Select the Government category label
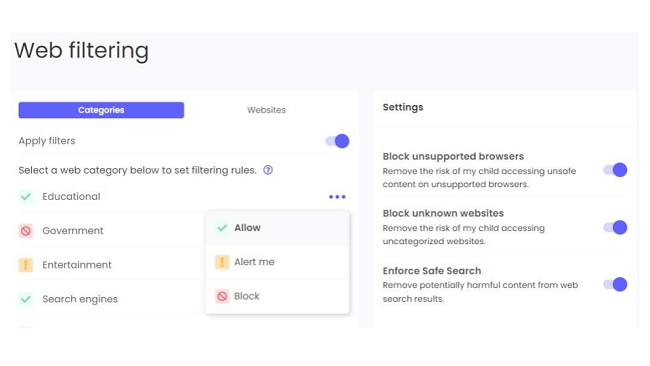The width and height of the screenshot is (650, 366). click(x=73, y=230)
